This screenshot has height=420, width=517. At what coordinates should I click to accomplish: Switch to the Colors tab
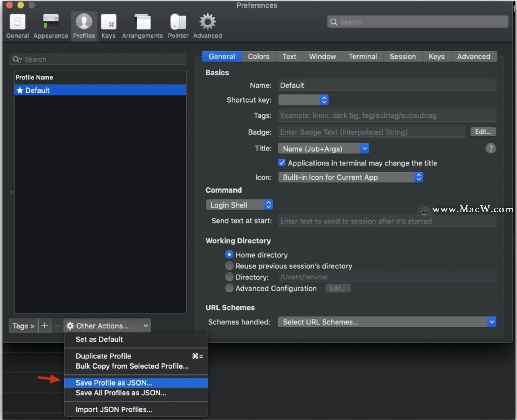[258, 56]
